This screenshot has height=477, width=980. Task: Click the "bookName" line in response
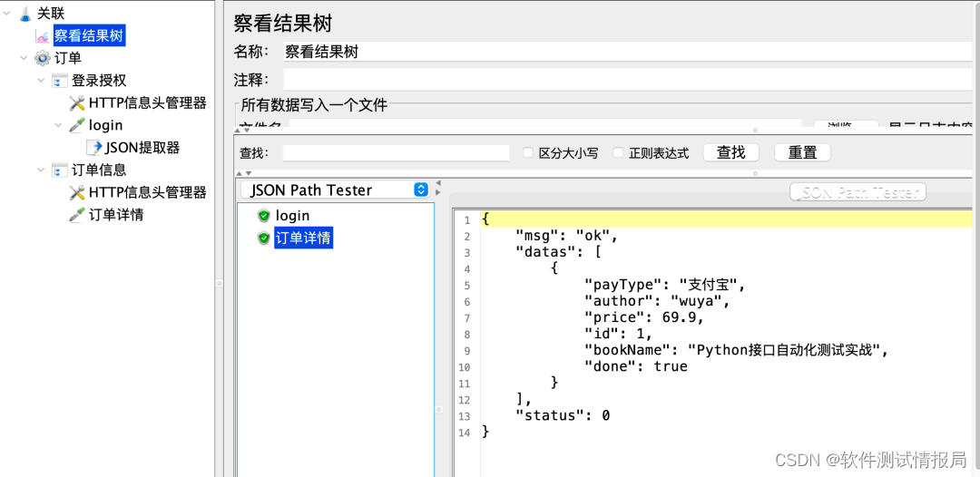click(736, 350)
